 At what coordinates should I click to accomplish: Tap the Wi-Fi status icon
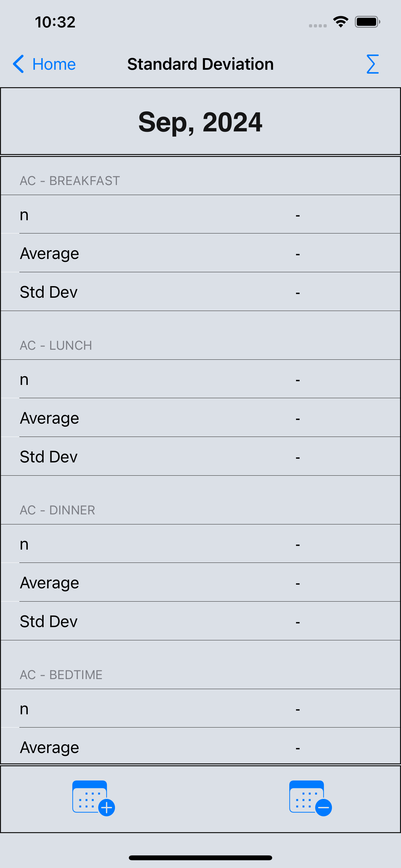(341, 22)
